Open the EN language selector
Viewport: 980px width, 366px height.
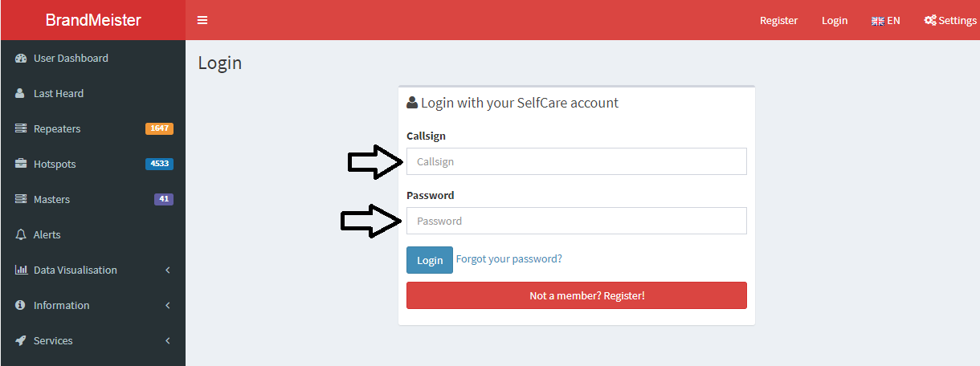[x=886, y=20]
